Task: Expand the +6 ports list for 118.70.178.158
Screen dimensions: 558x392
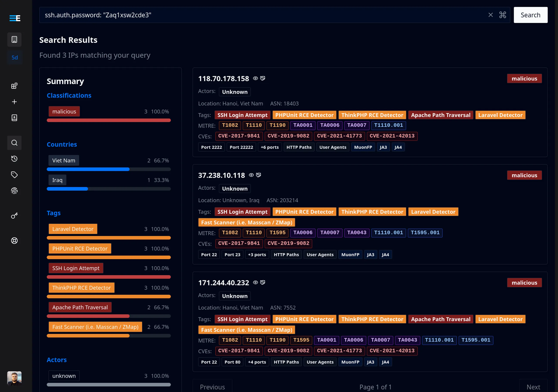Action: (270, 147)
